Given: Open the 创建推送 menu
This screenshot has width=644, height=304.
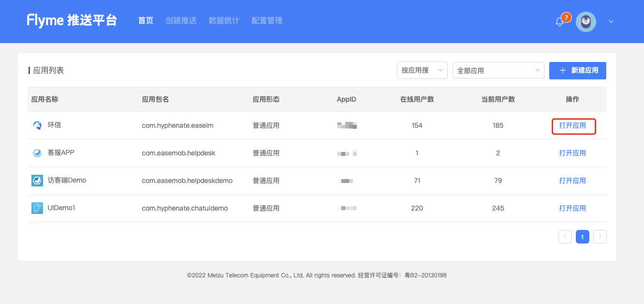Looking at the screenshot, I should [x=181, y=21].
